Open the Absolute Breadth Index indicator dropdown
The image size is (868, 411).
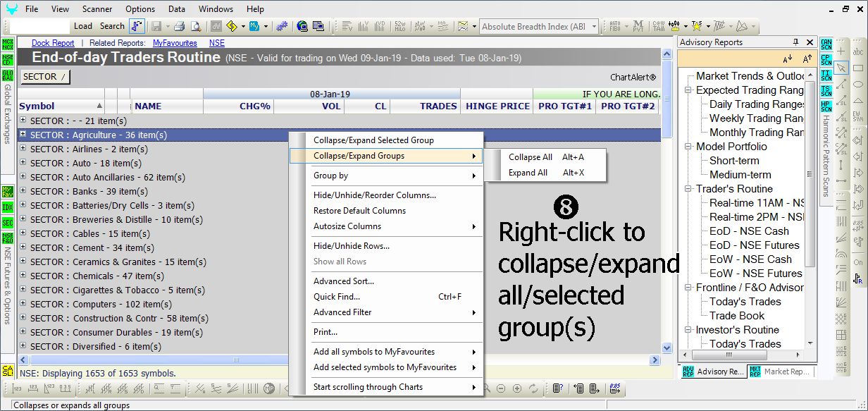(594, 27)
